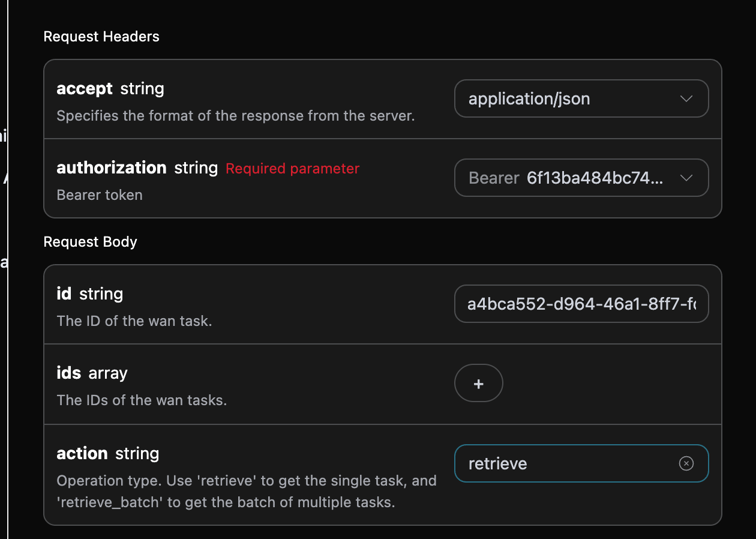Add an item to the ids array
756x539 pixels.
click(478, 384)
